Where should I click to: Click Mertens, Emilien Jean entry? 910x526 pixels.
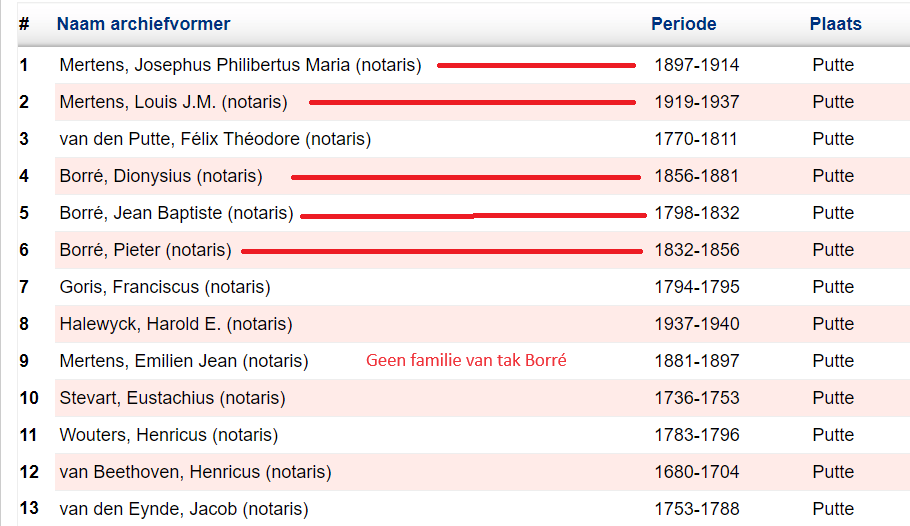point(184,361)
